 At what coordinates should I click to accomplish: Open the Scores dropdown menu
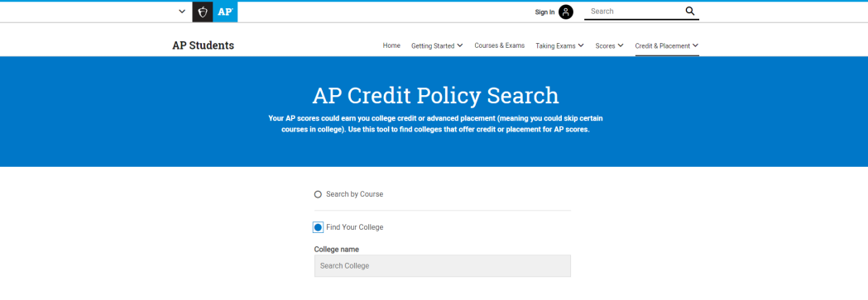coord(610,45)
